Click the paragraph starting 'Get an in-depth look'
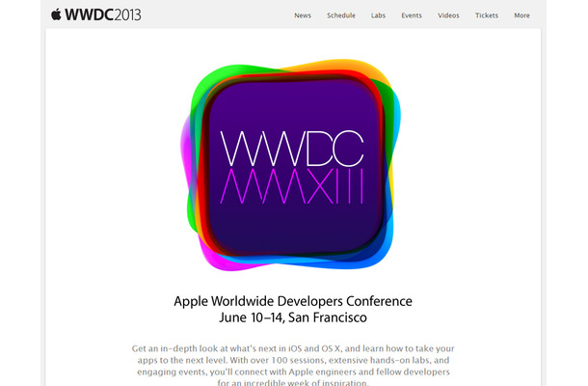The height and width of the screenshot is (386, 588). coord(293,366)
